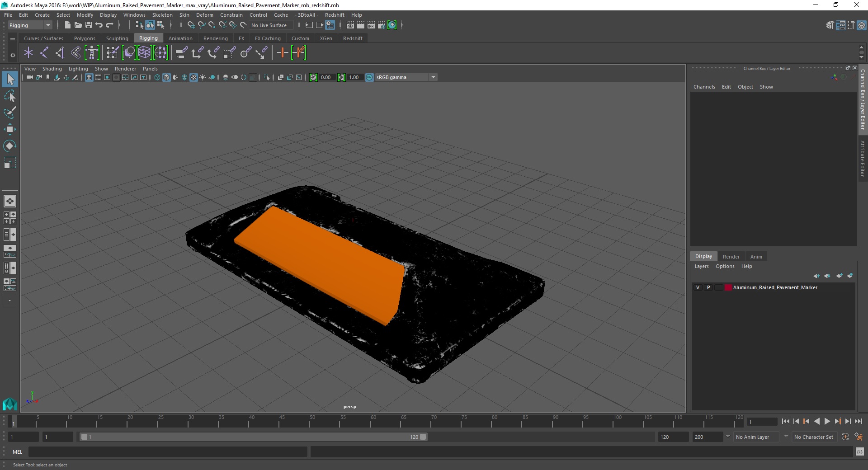
Task: Open the shelf options gear menu
Action: click(x=13, y=55)
